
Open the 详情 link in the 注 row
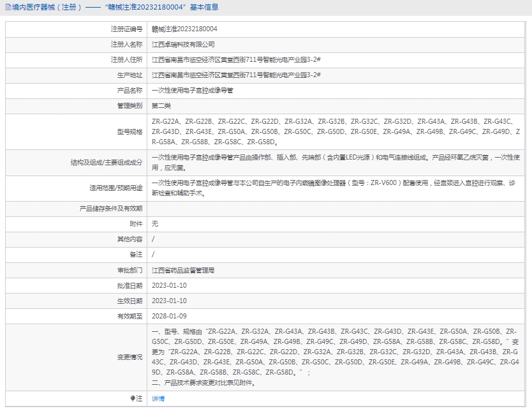coord(158,398)
